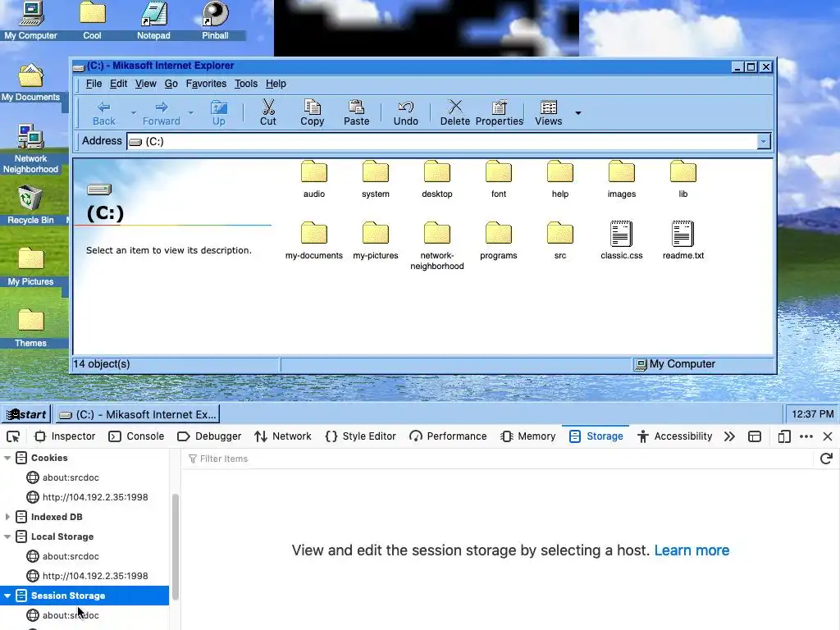840x630 pixels.
Task: Open the Tools menu
Action: click(x=246, y=84)
